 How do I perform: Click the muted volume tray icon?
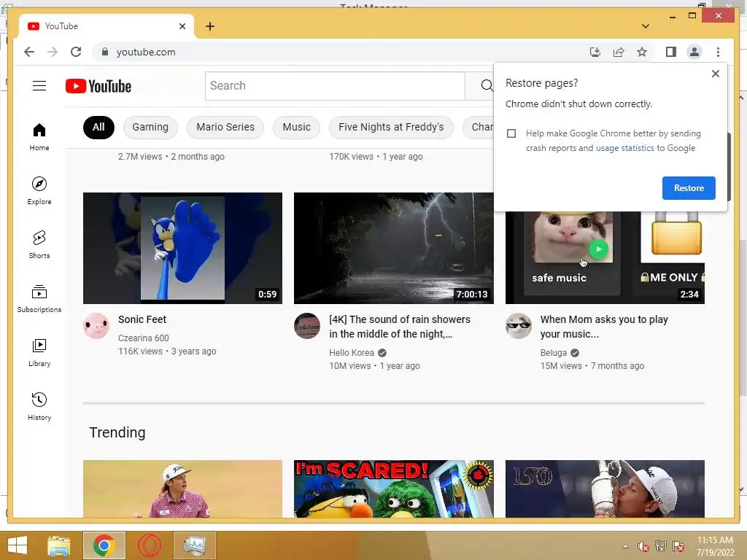click(643, 546)
